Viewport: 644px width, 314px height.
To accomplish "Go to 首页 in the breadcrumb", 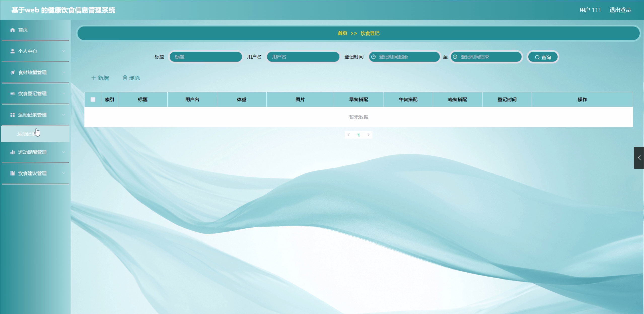I will pos(342,33).
